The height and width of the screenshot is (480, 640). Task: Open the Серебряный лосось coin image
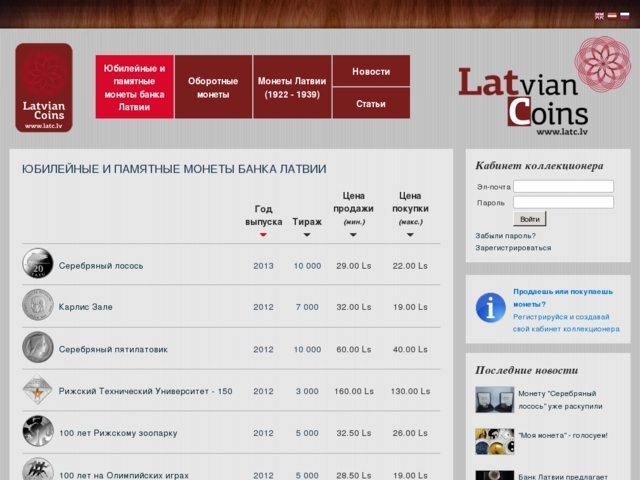[x=38, y=264]
